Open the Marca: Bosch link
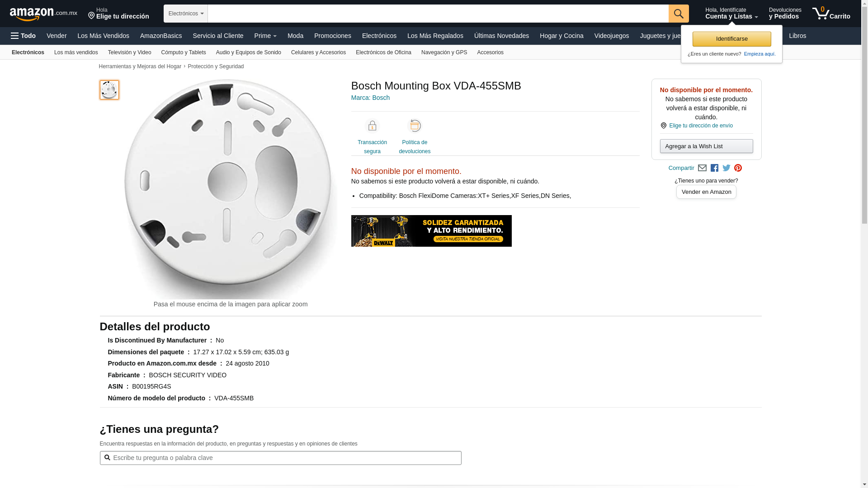Viewport: 868px width, 488px height. click(370, 98)
